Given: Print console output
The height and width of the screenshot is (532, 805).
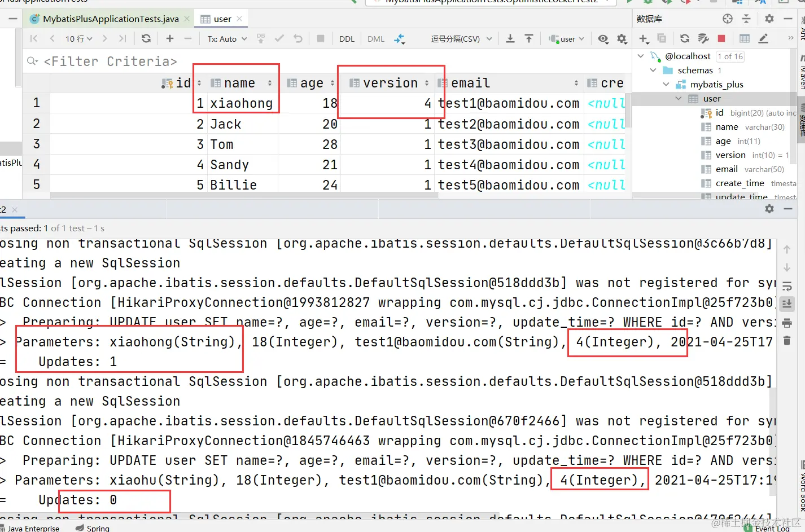Looking at the screenshot, I should [x=787, y=323].
